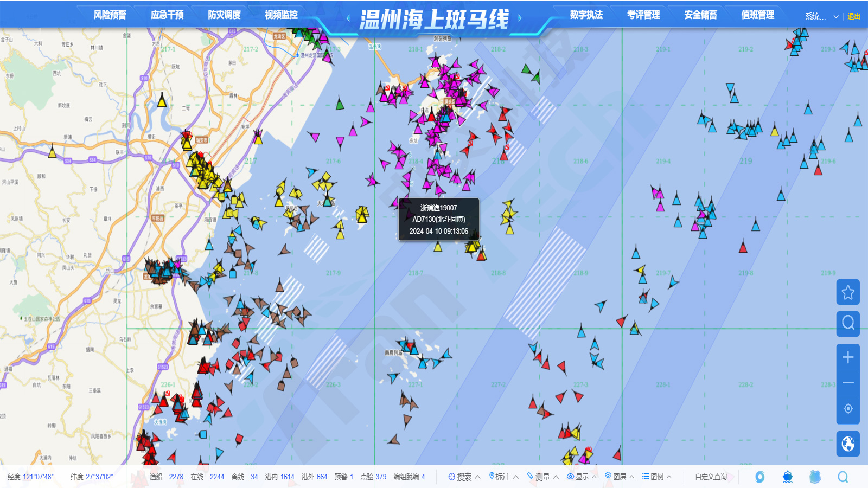The image size is (868, 488).
Task: Click the 退出 logout link
Action: [x=853, y=16]
